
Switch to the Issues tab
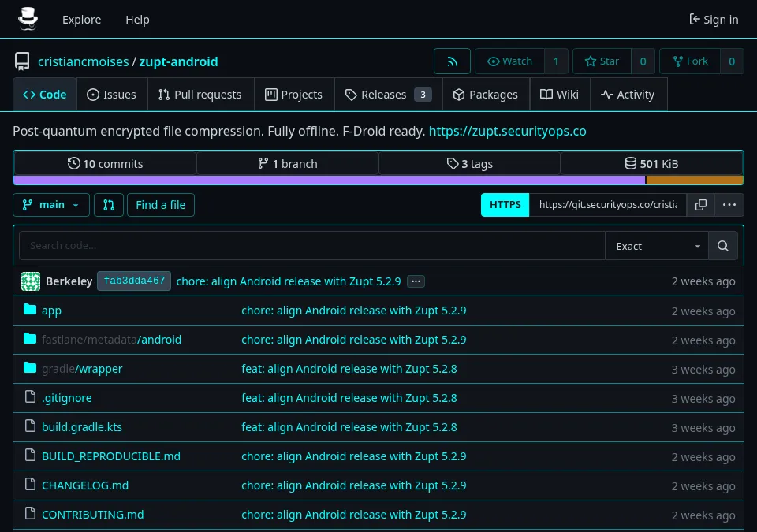point(111,95)
